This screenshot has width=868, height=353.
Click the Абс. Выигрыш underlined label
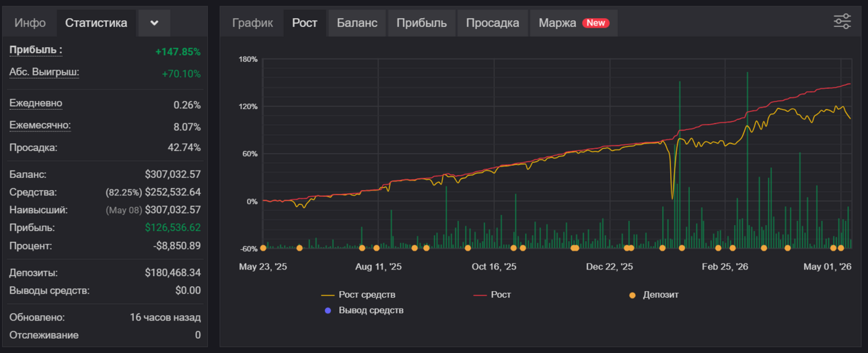pos(44,72)
